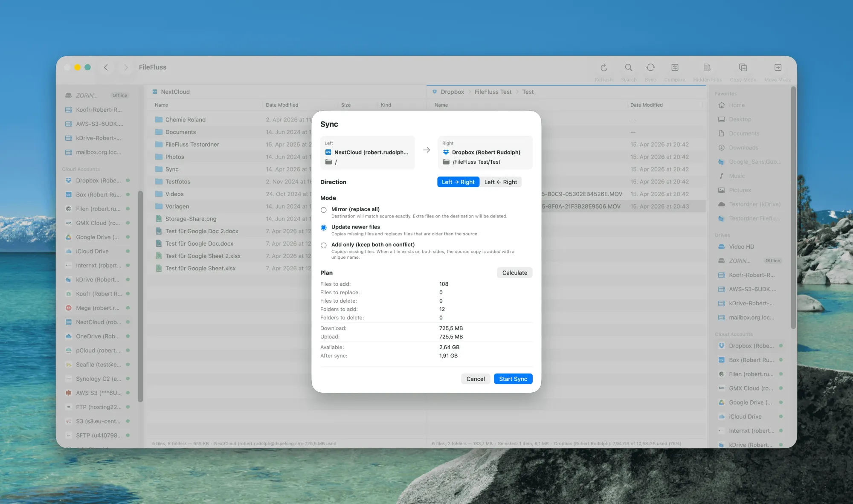The width and height of the screenshot is (853, 504).
Task: Open the Compare tool icon
Action: [675, 68]
